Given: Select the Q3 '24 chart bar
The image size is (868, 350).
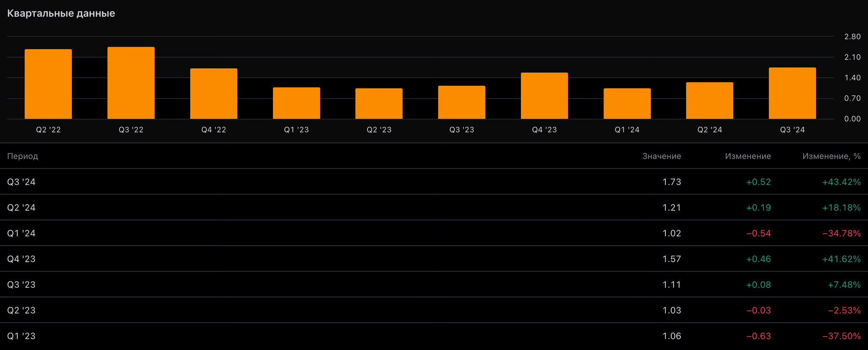Looking at the screenshot, I should click(x=792, y=93).
